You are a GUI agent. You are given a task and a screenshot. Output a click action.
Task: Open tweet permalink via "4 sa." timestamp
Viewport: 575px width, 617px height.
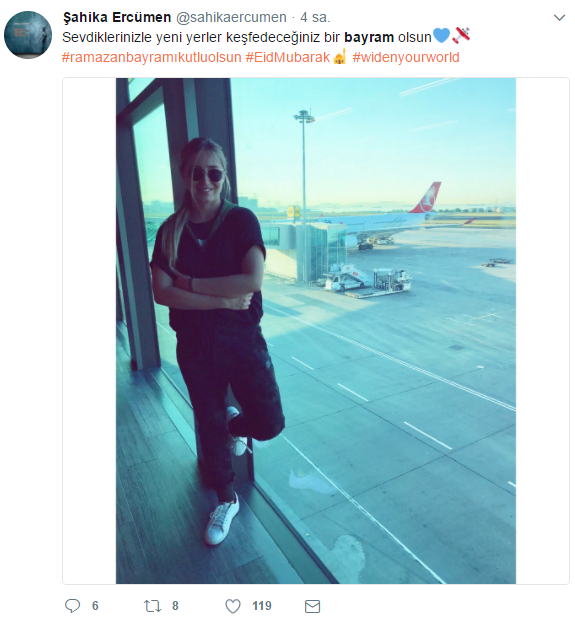(x=315, y=17)
